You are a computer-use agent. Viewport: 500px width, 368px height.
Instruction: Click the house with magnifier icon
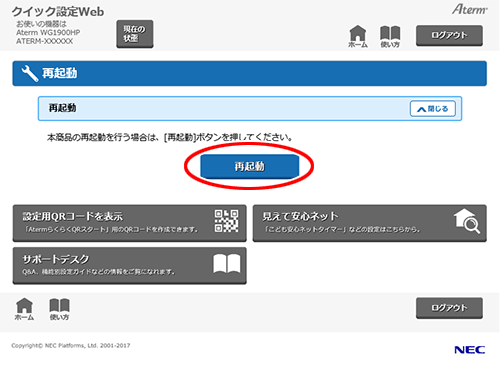click(467, 221)
